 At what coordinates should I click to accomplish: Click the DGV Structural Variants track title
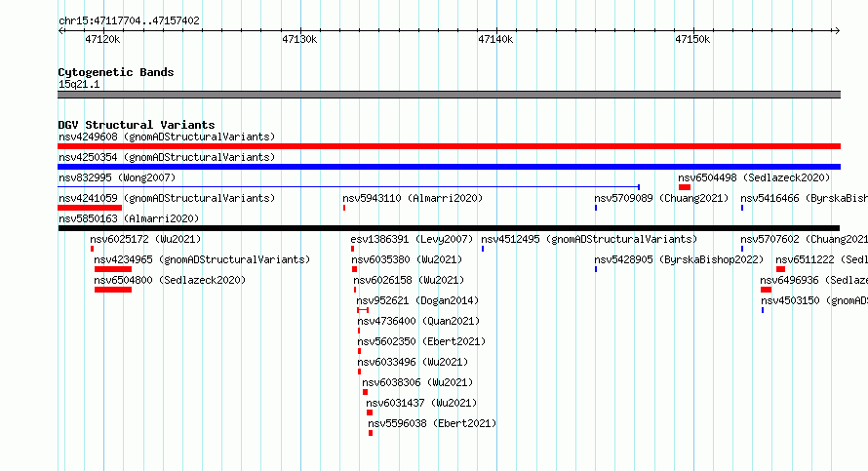tap(137, 125)
